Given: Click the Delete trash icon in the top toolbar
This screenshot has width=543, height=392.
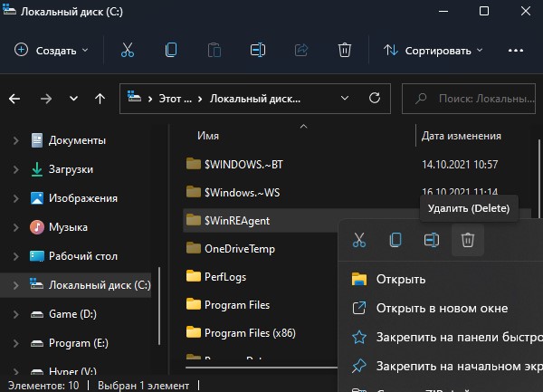Looking at the screenshot, I should pos(345,50).
